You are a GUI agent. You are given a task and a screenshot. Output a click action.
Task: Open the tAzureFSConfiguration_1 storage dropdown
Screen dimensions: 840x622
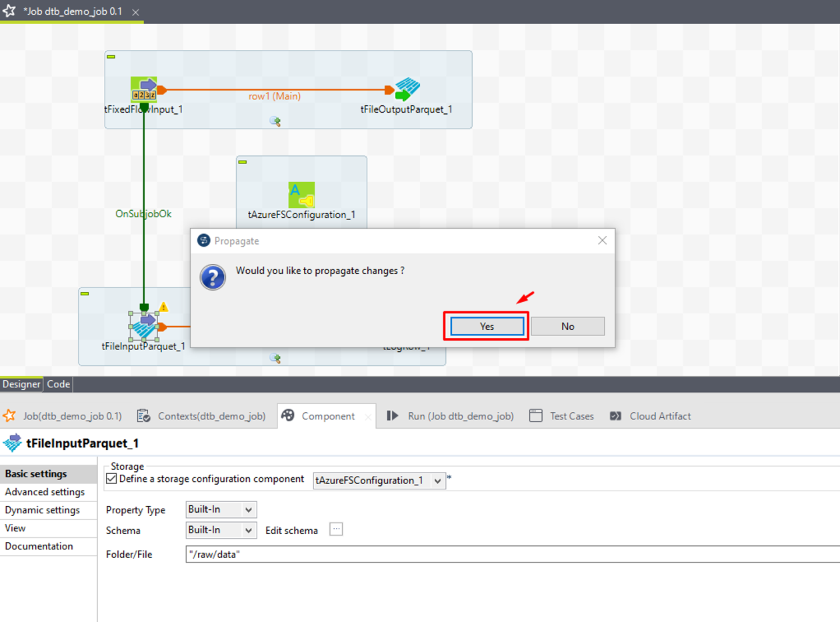379,481
